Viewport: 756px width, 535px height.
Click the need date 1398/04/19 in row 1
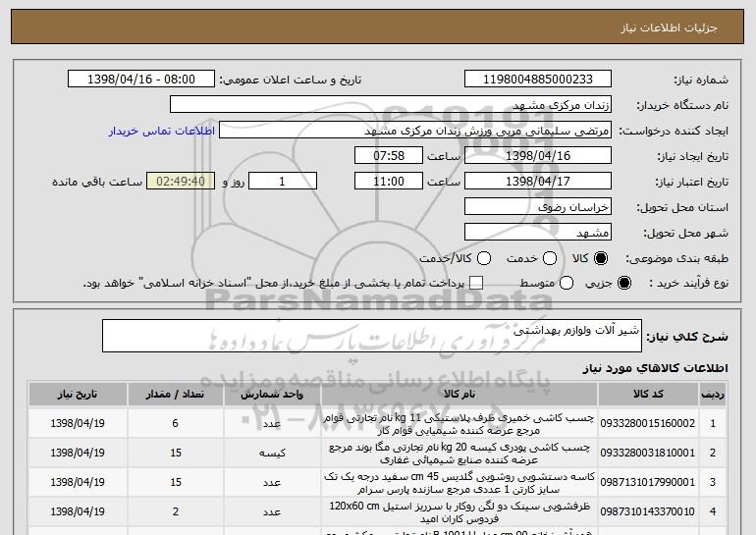[78, 423]
